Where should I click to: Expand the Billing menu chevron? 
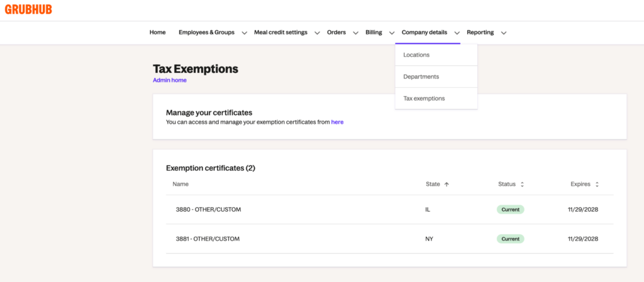click(x=392, y=33)
